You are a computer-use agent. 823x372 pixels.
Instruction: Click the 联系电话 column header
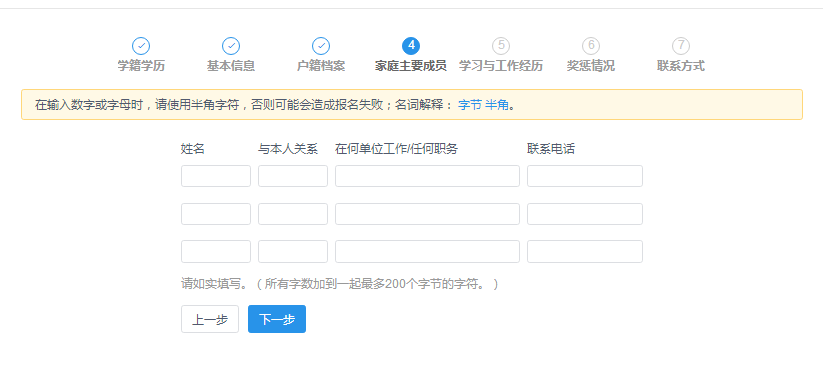coord(551,149)
